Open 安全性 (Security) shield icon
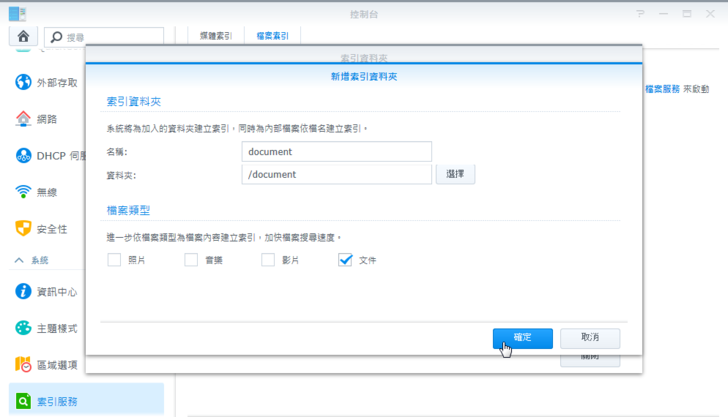The height and width of the screenshot is (417, 728). 23,228
